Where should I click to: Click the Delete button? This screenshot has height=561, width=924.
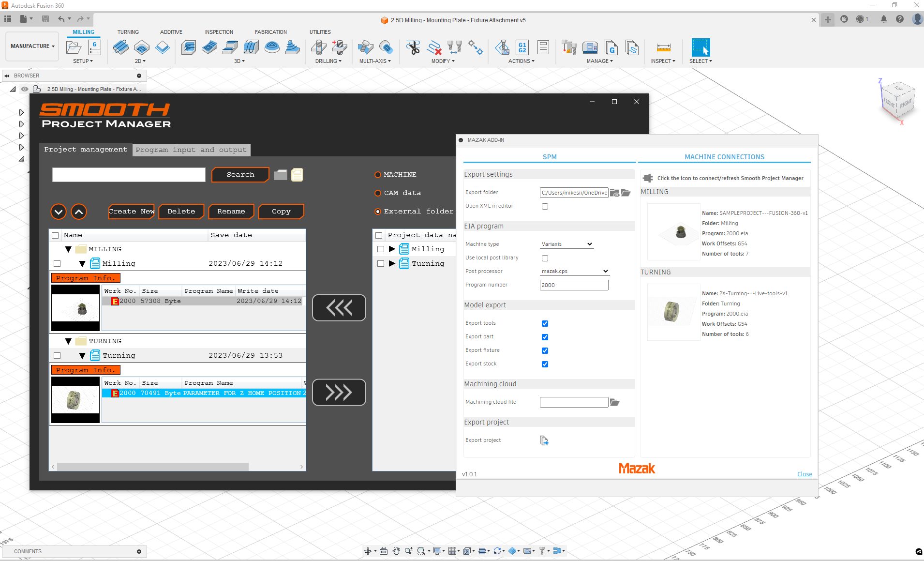click(x=181, y=212)
